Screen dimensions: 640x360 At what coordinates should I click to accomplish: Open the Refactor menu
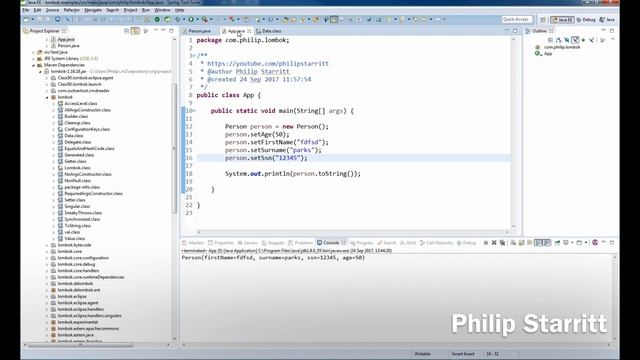coord(71,10)
